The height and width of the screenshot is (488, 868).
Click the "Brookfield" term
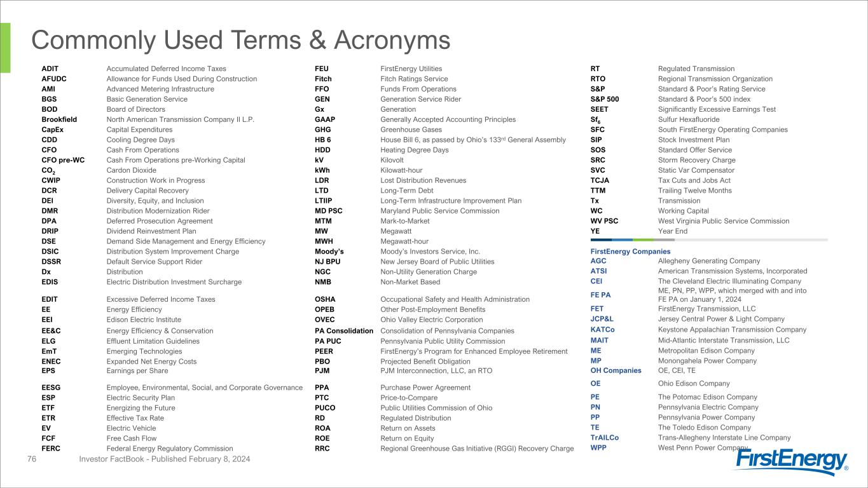pos(59,119)
